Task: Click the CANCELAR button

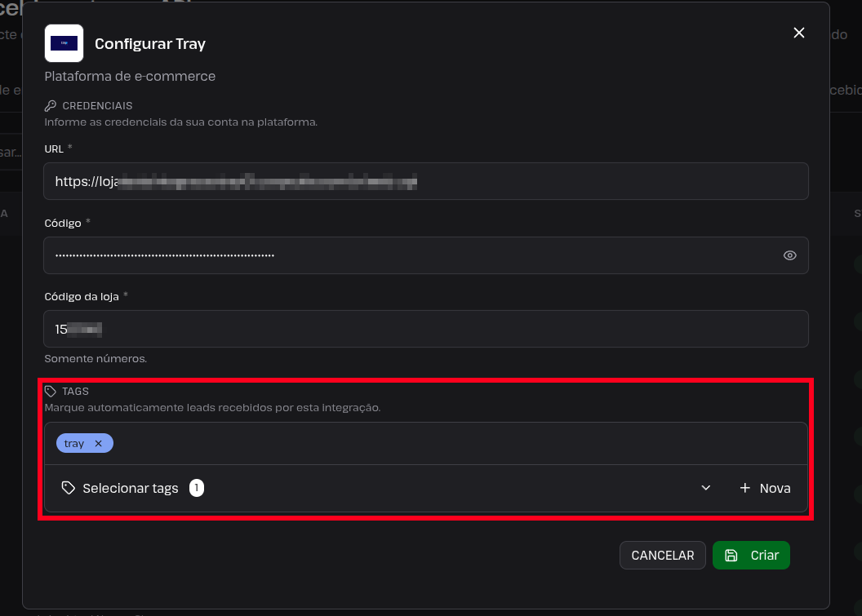Action: 663,556
